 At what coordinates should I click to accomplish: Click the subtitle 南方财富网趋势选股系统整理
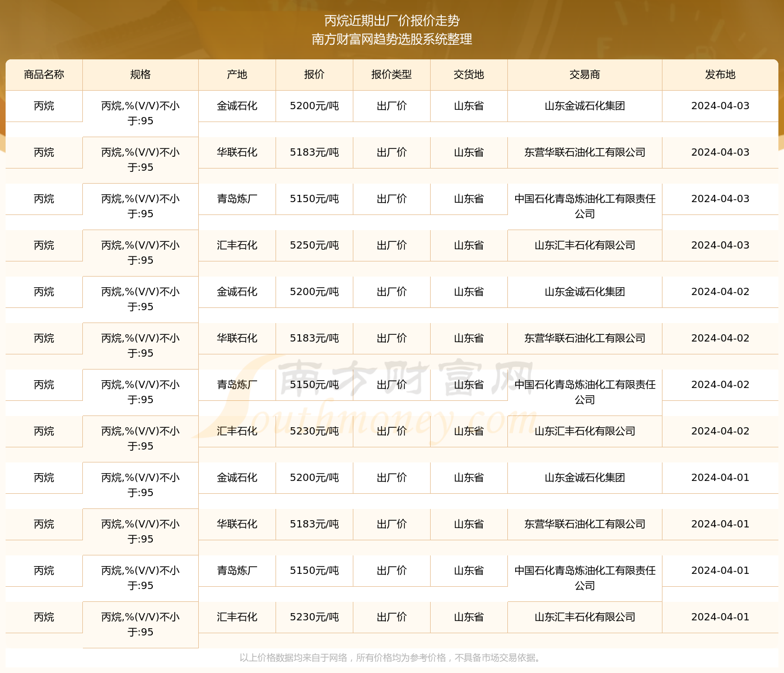click(392, 39)
